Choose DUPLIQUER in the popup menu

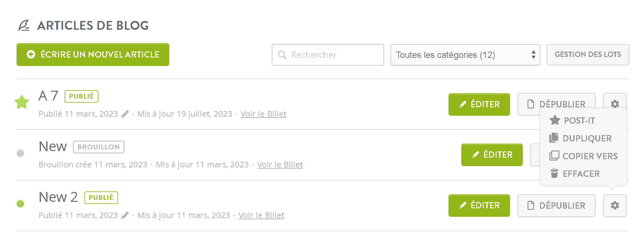(x=580, y=138)
